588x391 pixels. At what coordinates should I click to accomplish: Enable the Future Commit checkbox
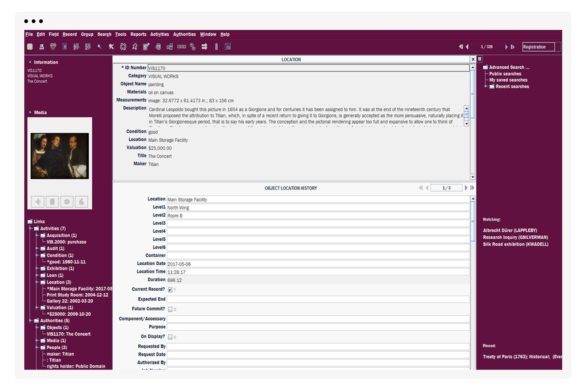click(x=170, y=310)
